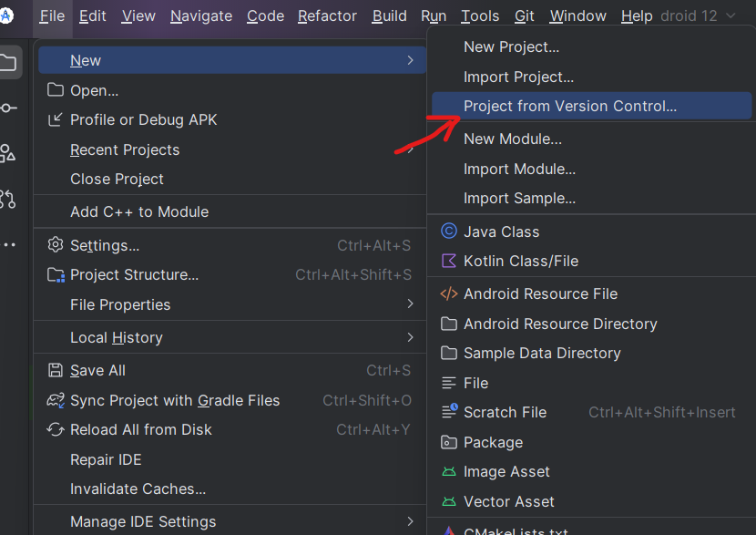Viewport: 756px width, 535px height.
Task: Open the Commit tool window icon
Action: [8, 108]
